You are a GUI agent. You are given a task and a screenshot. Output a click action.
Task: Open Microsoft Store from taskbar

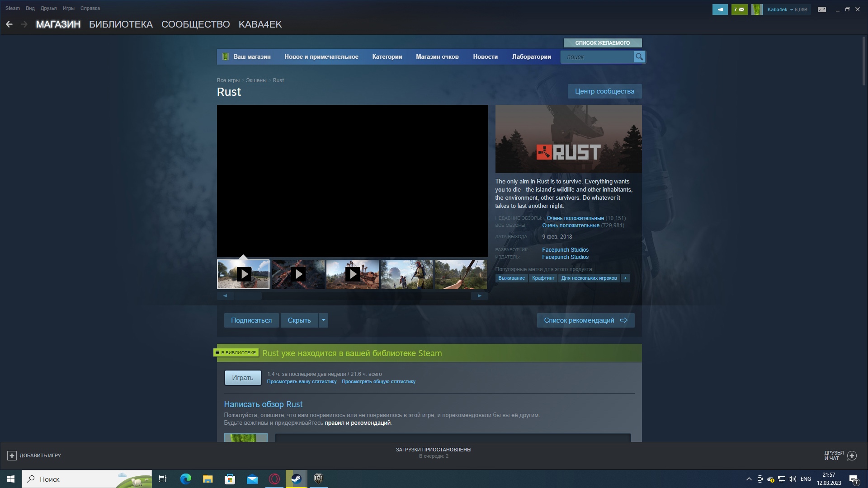click(x=230, y=479)
